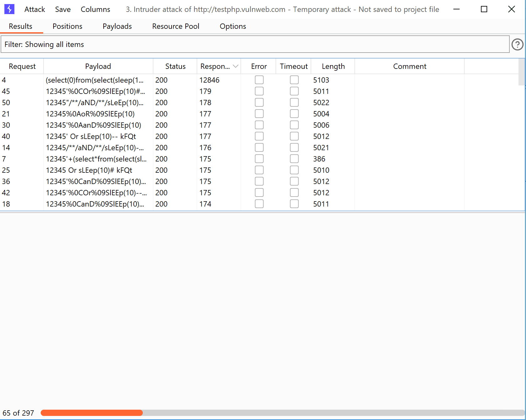
Task: Toggle Error checkbox for request 50
Action: click(x=259, y=103)
